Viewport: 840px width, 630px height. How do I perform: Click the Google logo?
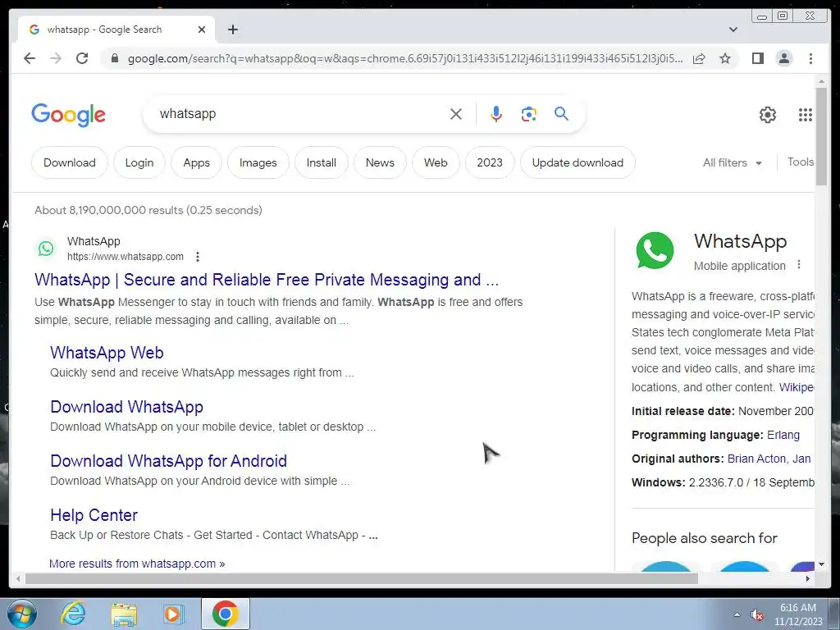pos(68,115)
